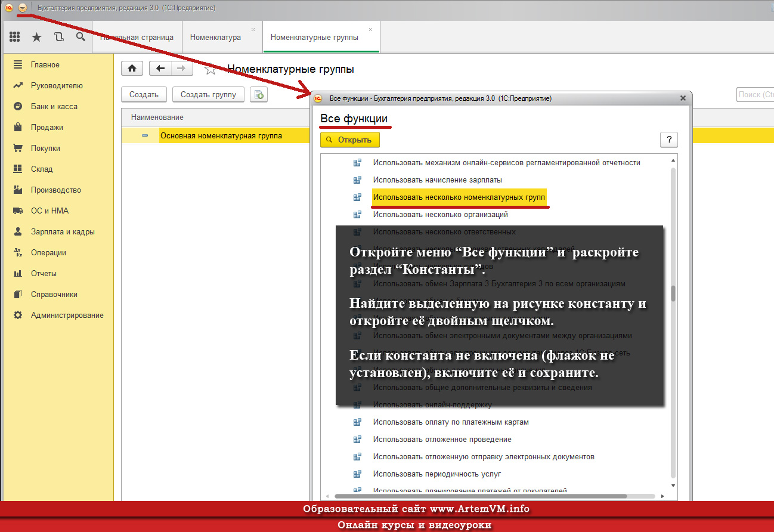
Task: Open Favorites star icon in the toolbar
Action: [36, 37]
